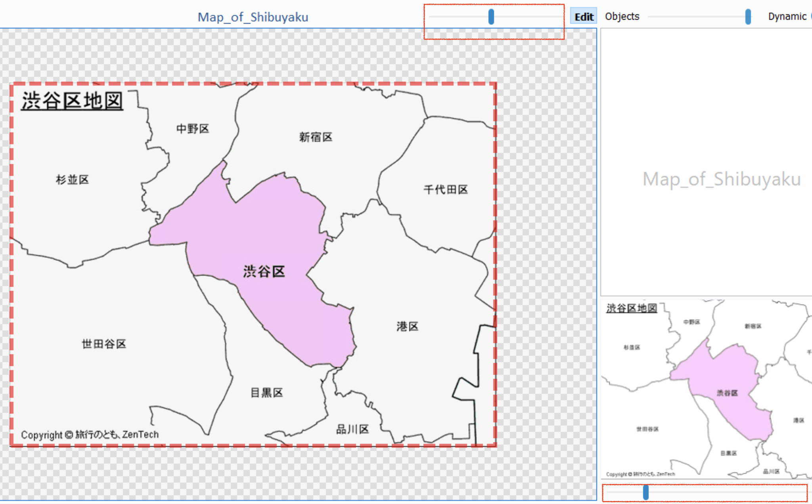Click the 目黒区 label on the map

(266, 392)
